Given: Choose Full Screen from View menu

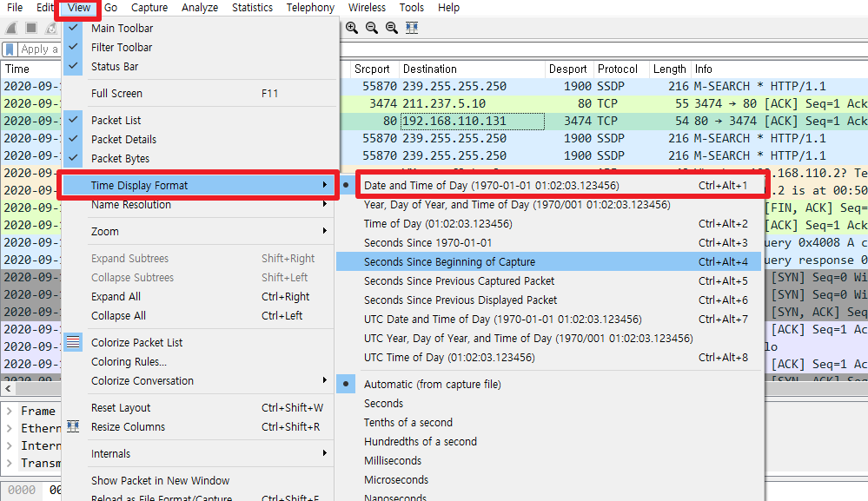Looking at the screenshot, I should click(x=198, y=94).
